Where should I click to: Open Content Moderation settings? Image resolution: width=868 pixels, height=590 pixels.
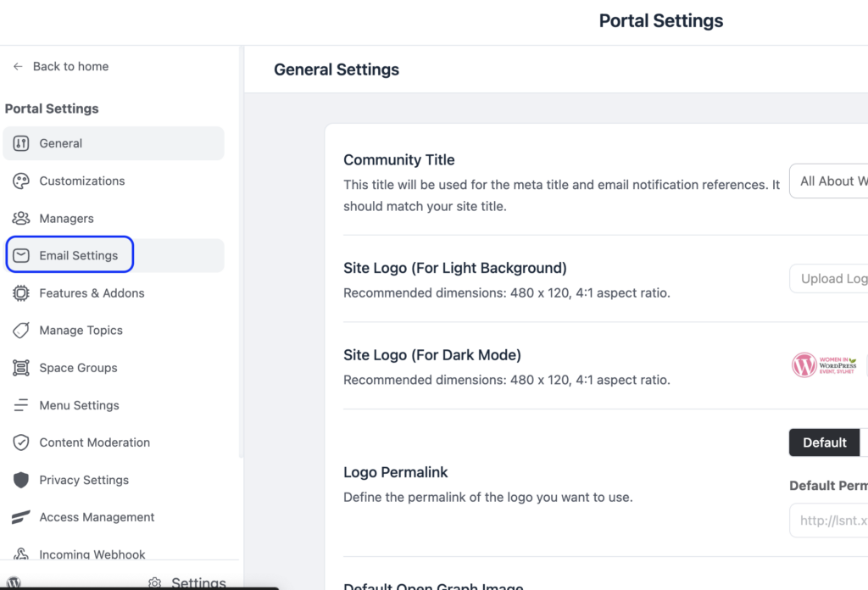[114, 442]
